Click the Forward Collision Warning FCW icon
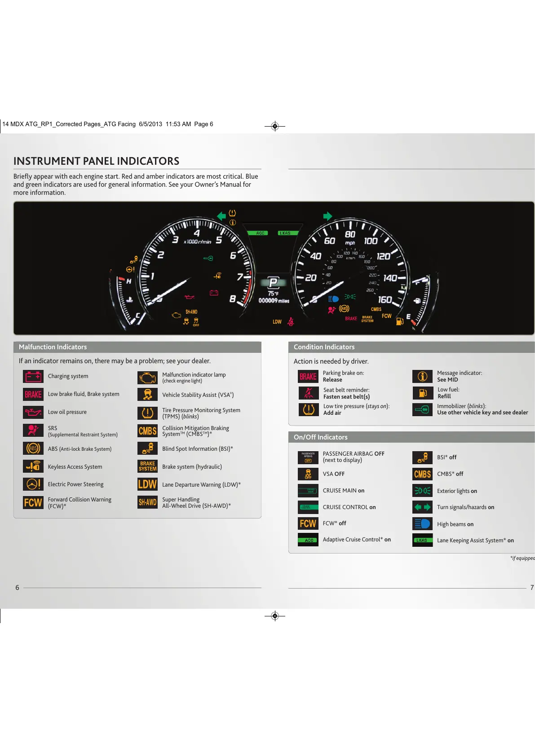Viewport: 535px width, 756px height. (33, 502)
